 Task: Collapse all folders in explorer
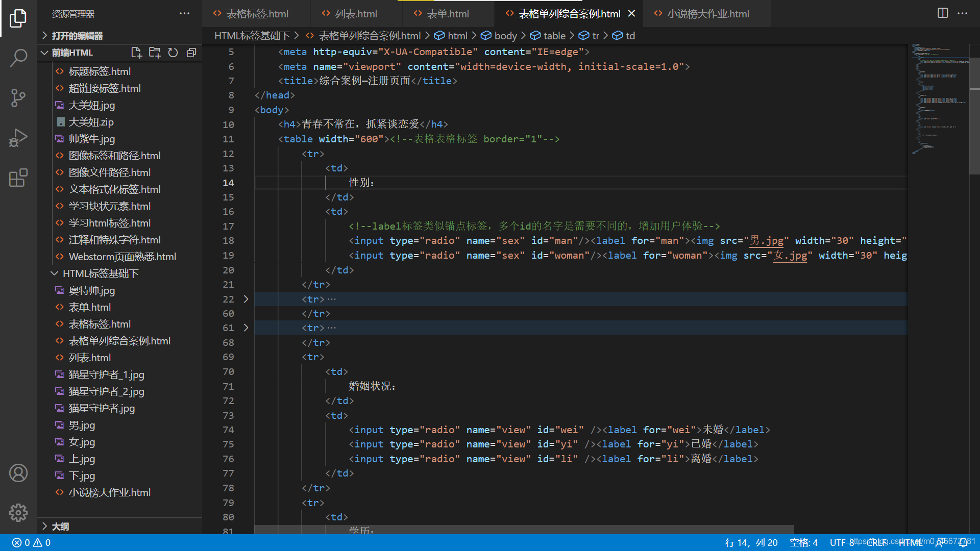[191, 53]
